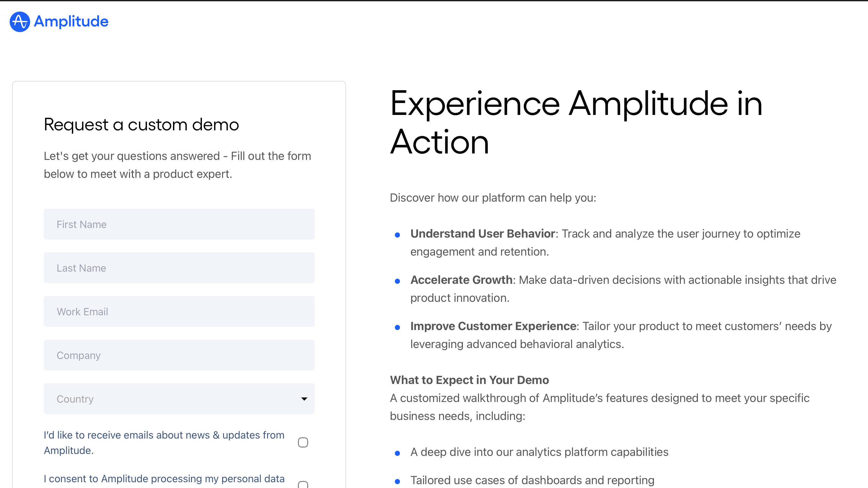Click the Country dropdown caret arrow
Viewport: 868px width, 488px height.
click(304, 399)
